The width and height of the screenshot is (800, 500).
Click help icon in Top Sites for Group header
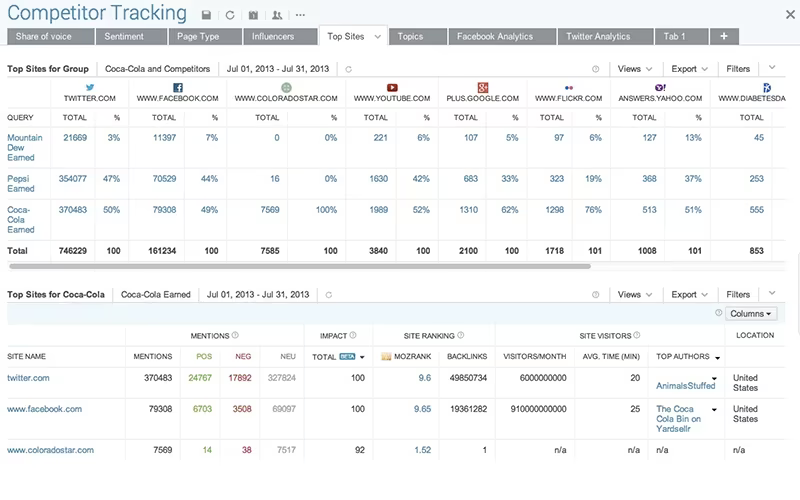pyautogui.click(x=595, y=69)
